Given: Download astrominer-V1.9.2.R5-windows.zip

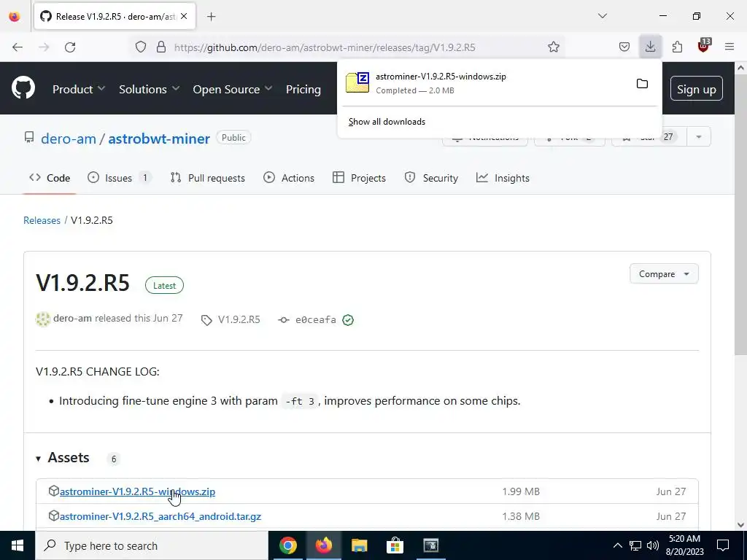Looking at the screenshot, I should 137,491.
